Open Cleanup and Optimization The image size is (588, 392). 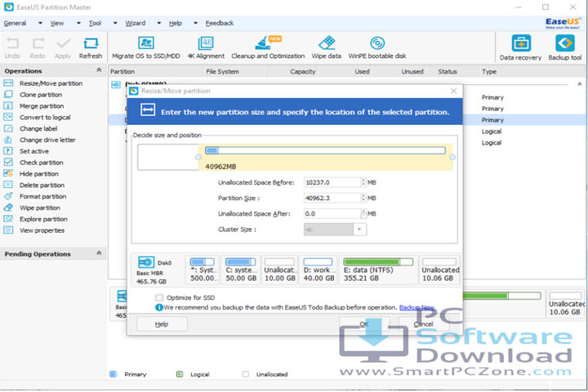pos(268,47)
